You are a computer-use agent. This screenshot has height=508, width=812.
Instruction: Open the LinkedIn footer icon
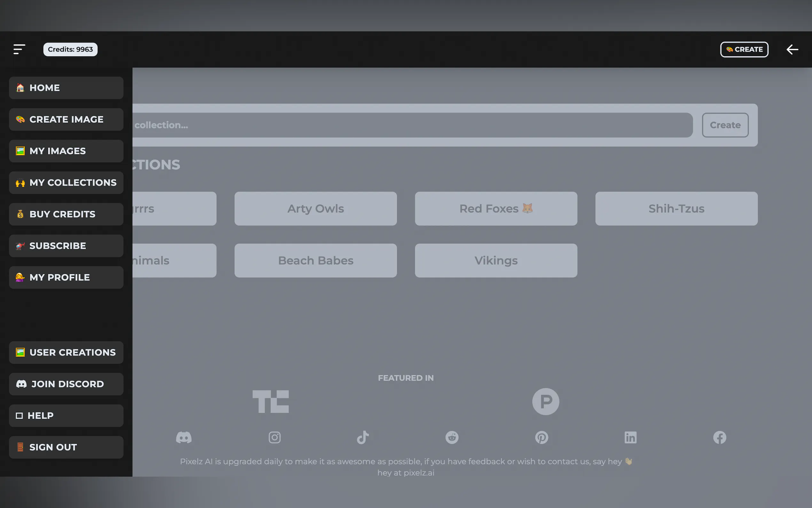[x=630, y=437]
